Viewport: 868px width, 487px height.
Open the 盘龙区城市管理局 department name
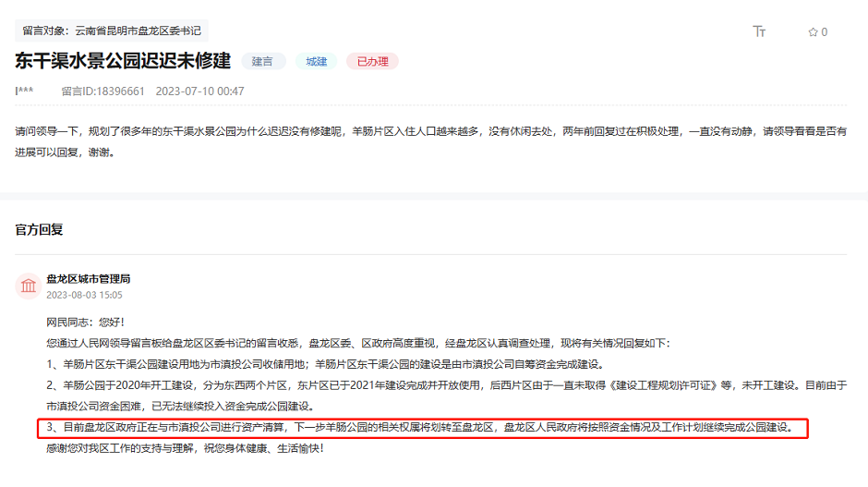coord(89,278)
